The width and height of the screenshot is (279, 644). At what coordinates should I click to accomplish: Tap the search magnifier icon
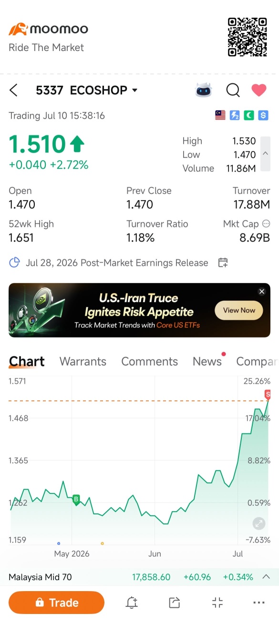pyautogui.click(x=233, y=90)
